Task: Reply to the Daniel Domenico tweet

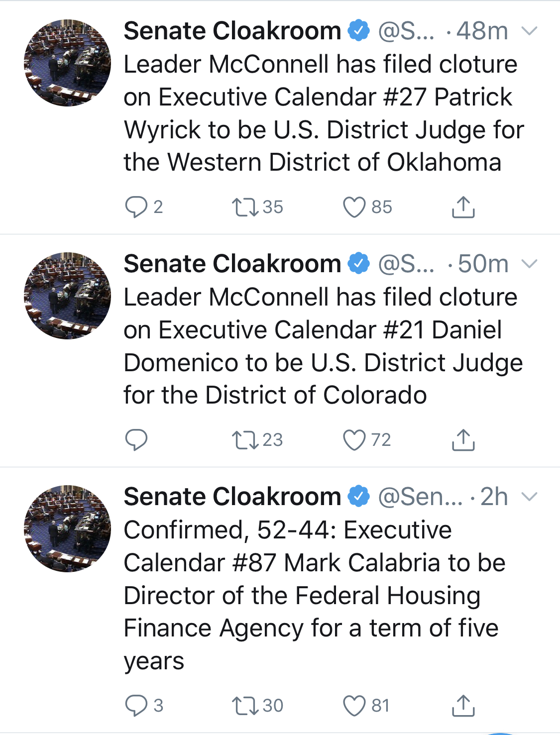Action: 136,440
